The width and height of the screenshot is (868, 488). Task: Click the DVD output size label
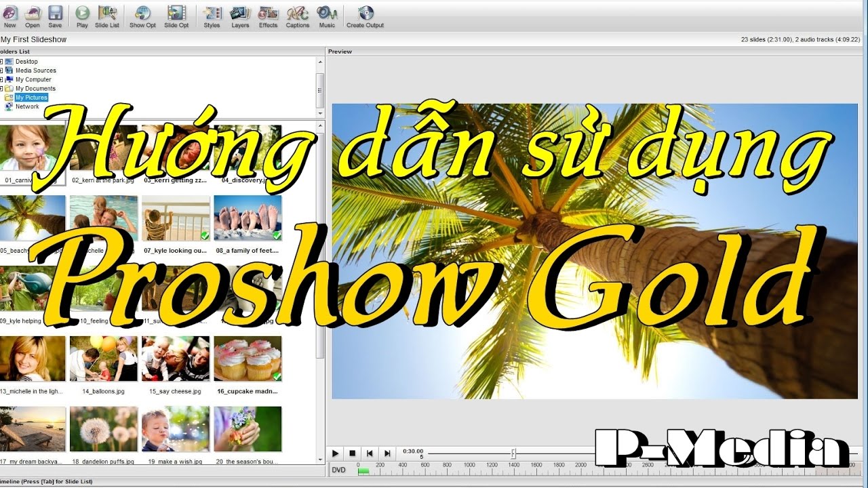[x=338, y=470]
